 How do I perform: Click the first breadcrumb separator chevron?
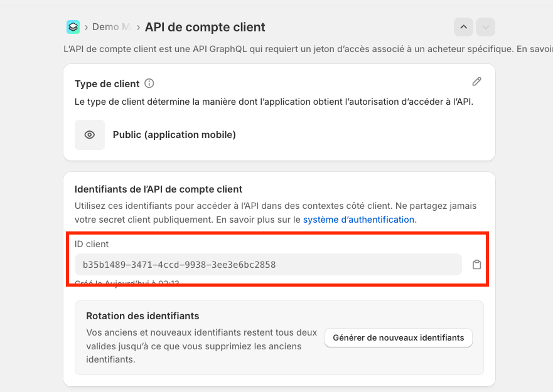click(86, 27)
